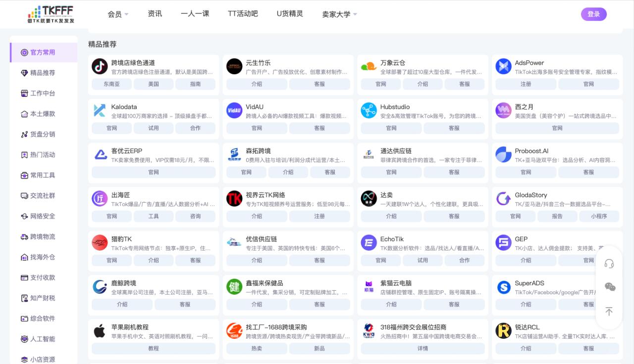Screen dimensions: 634x364
Task: Click 合作 button under EchoTik
Action: coord(465,260)
